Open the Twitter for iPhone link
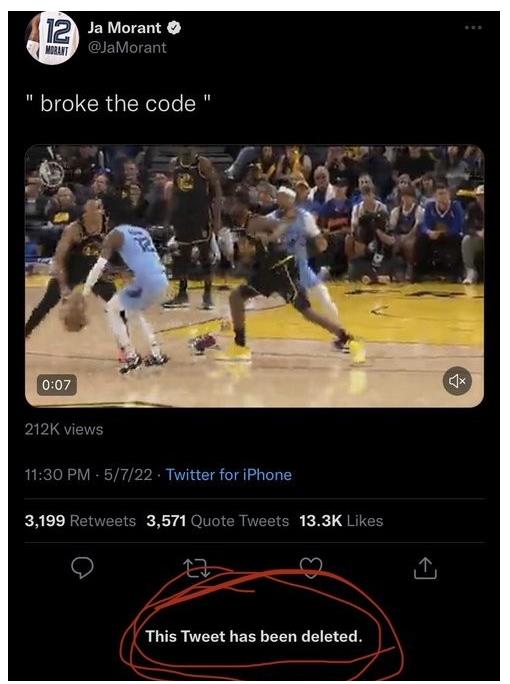This screenshot has height=684, width=510. click(x=229, y=475)
